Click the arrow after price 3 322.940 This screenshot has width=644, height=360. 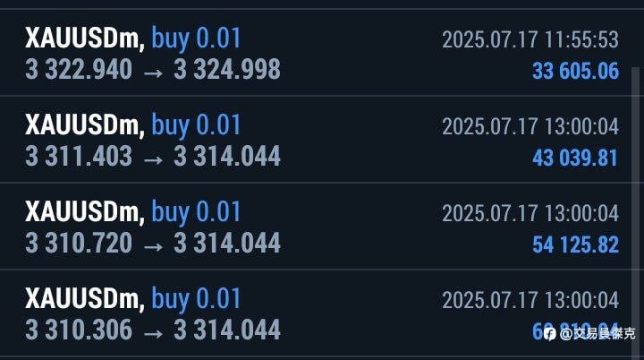tap(153, 73)
